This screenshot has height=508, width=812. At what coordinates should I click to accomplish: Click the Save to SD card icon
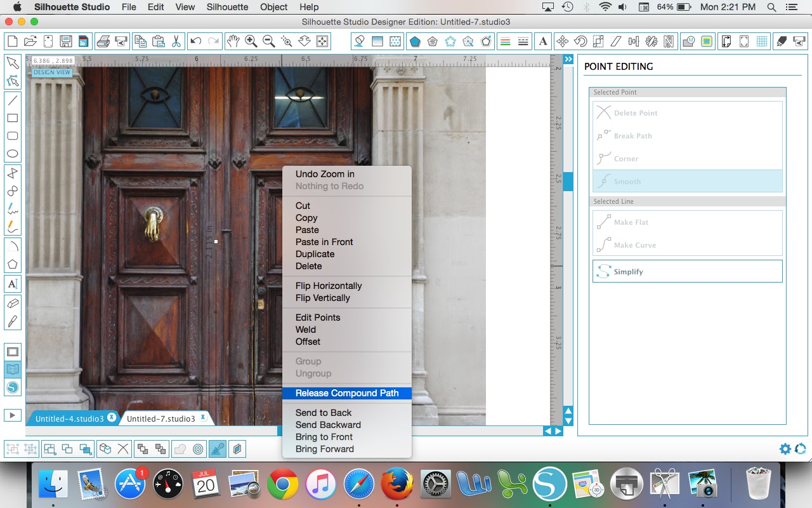pos(83,41)
